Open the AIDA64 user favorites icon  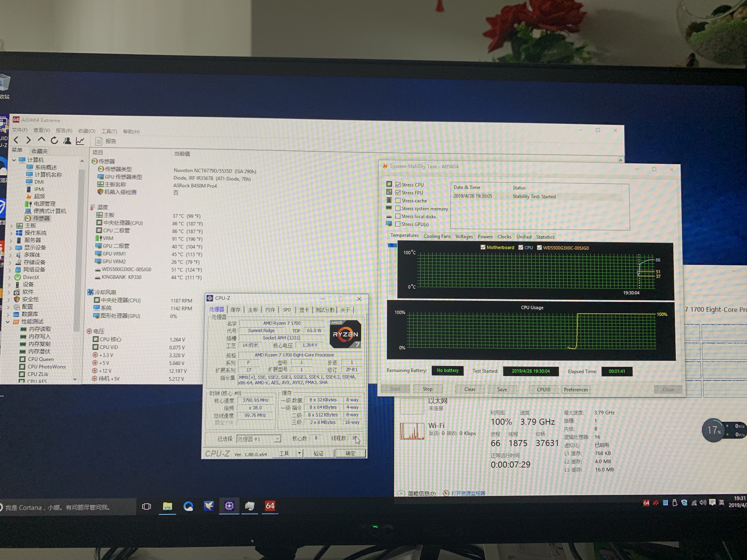[x=67, y=140]
